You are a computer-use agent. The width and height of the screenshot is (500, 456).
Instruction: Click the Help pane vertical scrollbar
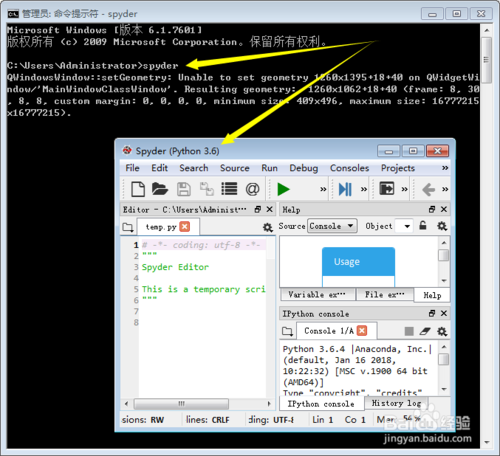pos(444,261)
